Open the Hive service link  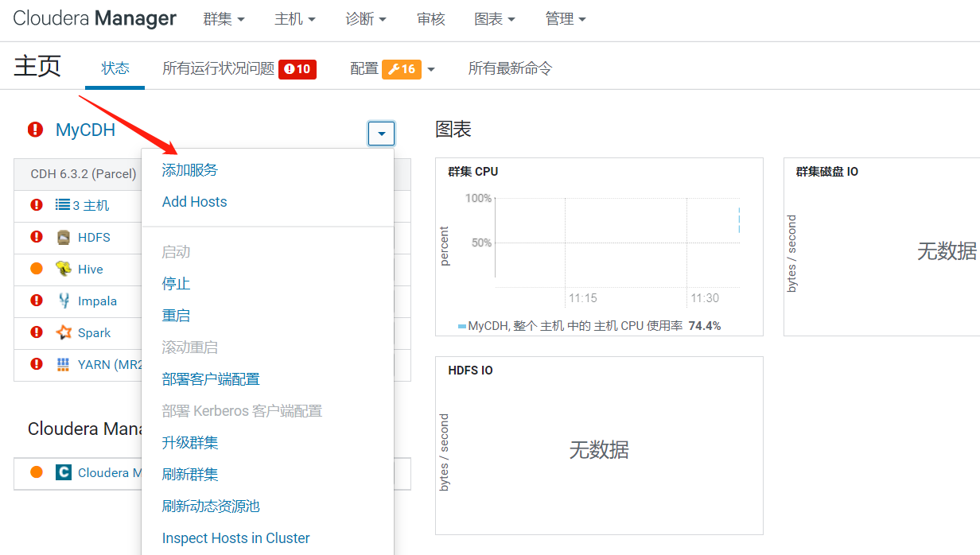pyautogui.click(x=91, y=270)
